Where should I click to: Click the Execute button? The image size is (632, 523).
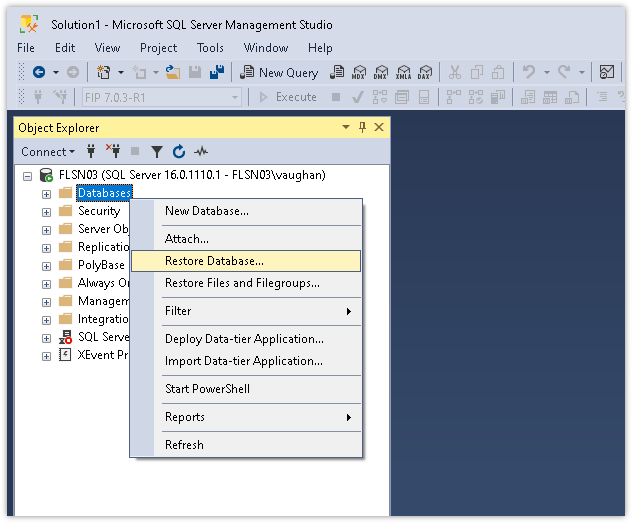pyautogui.click(x=288, y=97)
